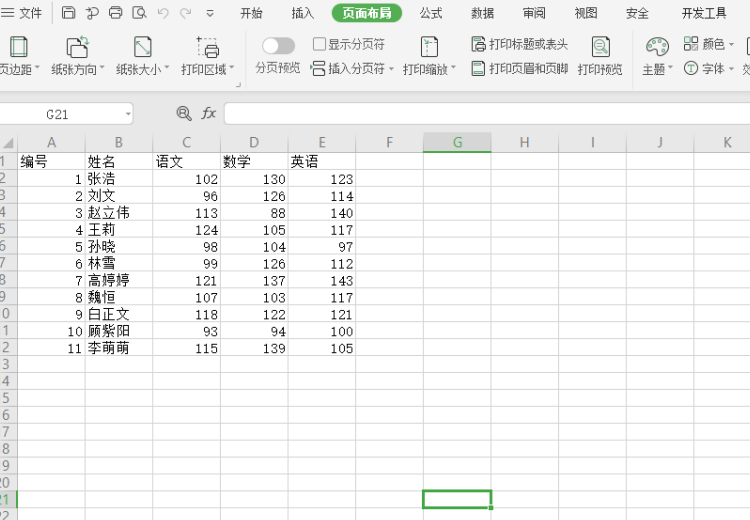Click the 姓名 header cell
Viewport: 750px width, 520px height.
point(119,161)
